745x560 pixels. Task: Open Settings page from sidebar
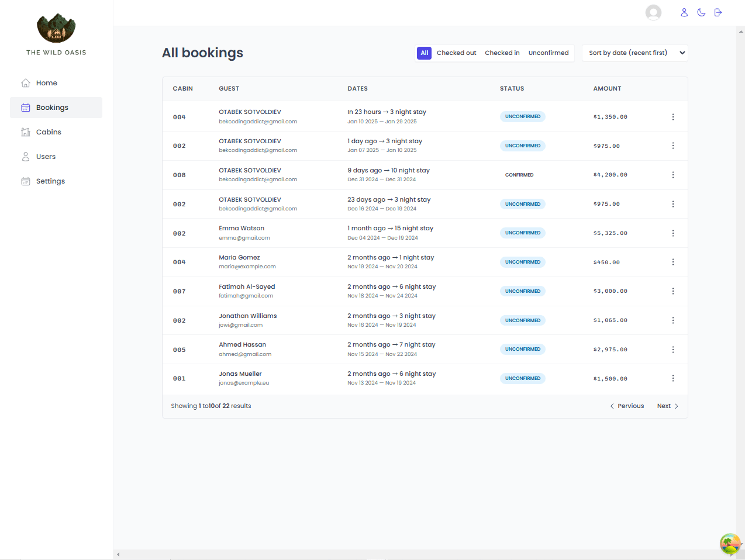[x=50, y=181]
